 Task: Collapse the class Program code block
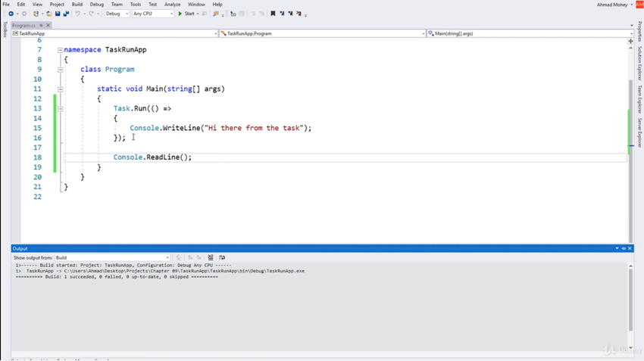[61, 70]
